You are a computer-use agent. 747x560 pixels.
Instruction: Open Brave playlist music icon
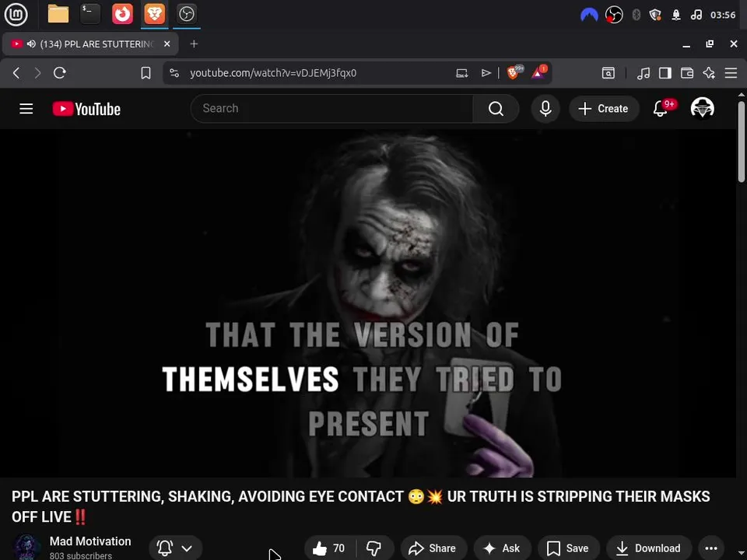coord(644,73)
